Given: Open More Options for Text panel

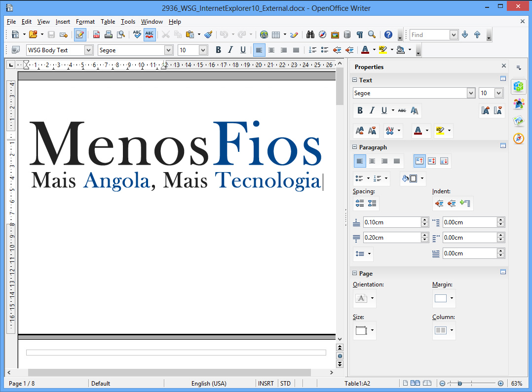Looking at the screenshot, I should pos(503,79).
